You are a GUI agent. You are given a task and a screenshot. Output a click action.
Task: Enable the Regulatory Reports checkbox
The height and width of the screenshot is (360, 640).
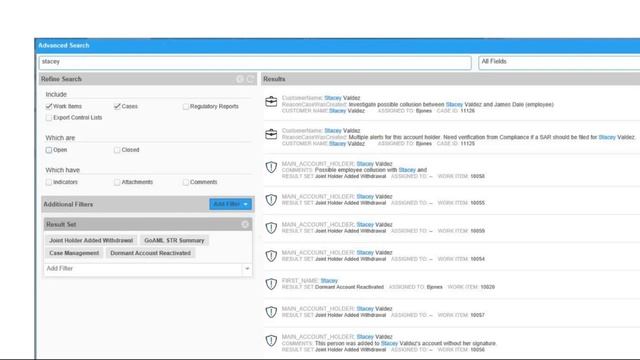tap(186, 106)
